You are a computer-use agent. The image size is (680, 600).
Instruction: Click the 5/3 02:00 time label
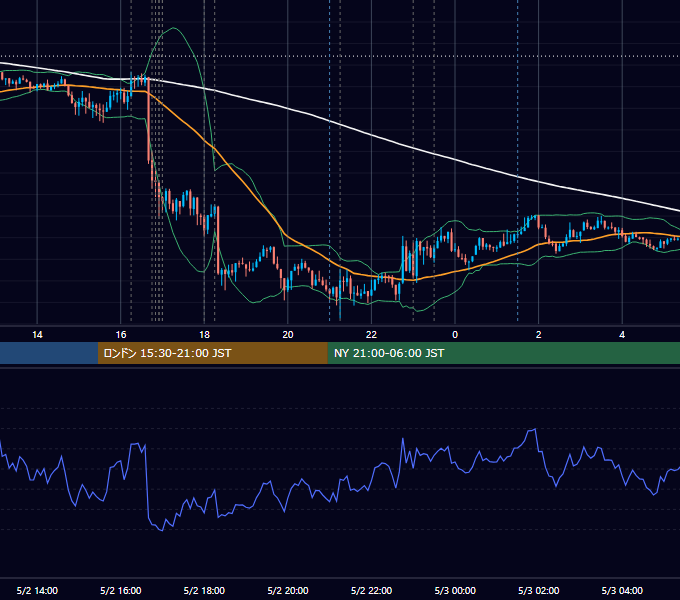539,590
